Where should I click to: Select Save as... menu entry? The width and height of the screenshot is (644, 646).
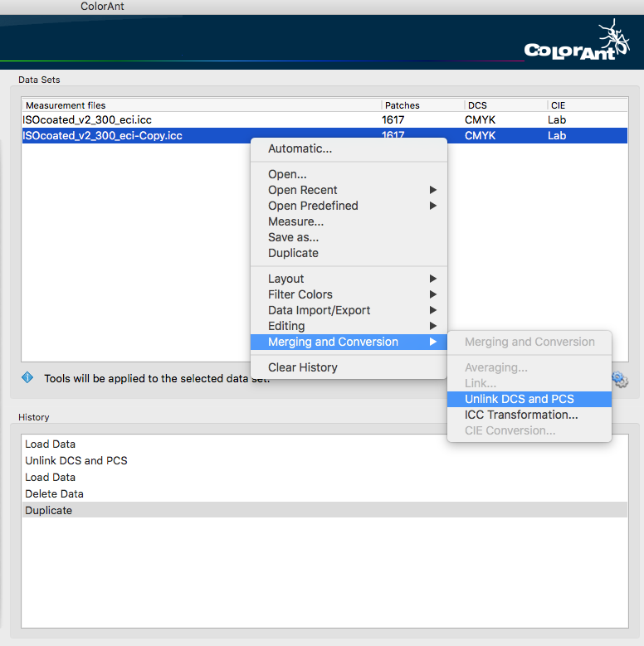[x=349, y=237]
